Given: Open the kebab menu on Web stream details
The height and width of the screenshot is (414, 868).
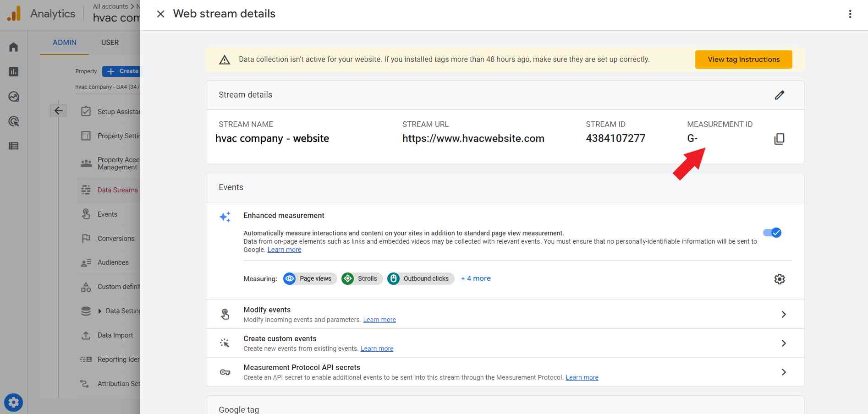Looking at the screenshot, I should [x=850, y=14].
